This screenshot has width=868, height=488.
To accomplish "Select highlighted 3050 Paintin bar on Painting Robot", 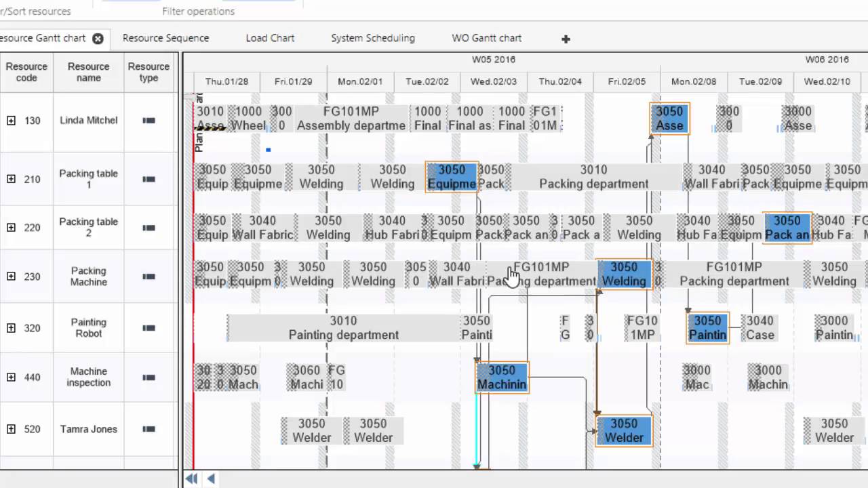I will (x=707, y=328).
